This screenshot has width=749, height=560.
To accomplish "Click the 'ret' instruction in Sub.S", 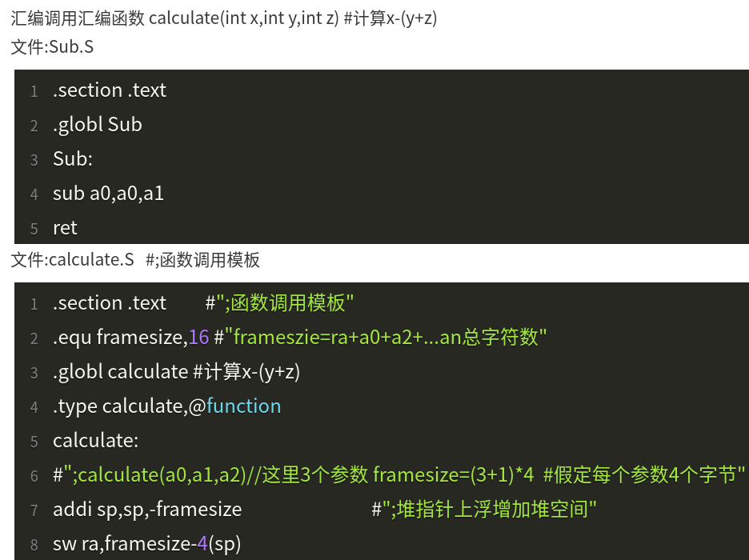I will pos(65,228).
